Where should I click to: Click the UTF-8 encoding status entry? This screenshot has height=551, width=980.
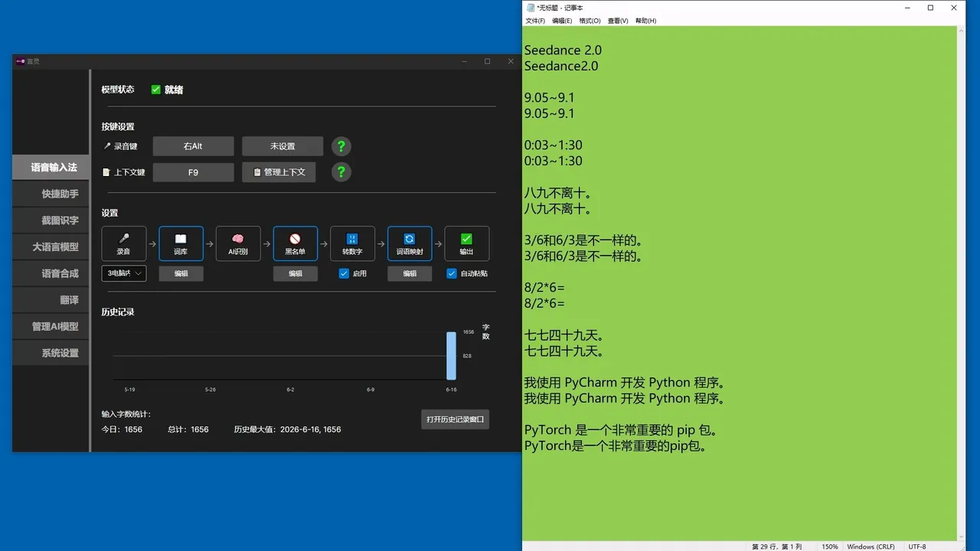click(x=917, y=546)
